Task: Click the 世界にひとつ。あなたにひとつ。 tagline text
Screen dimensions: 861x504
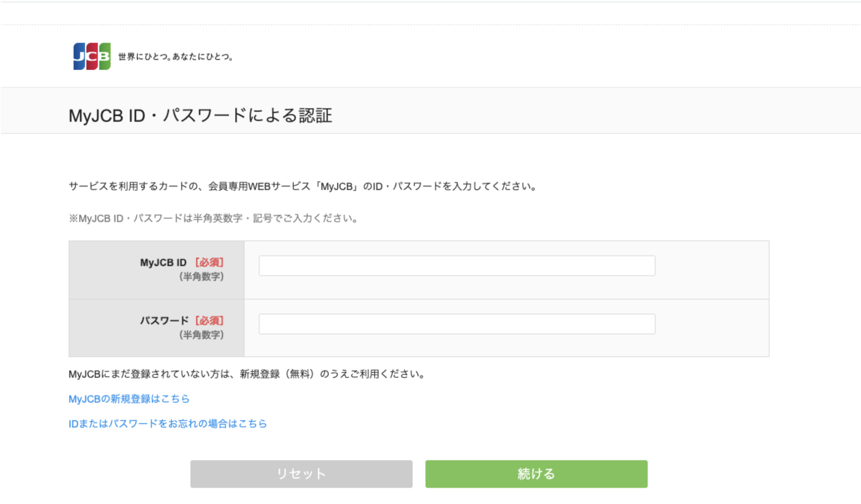Action: tap(176, 57)
